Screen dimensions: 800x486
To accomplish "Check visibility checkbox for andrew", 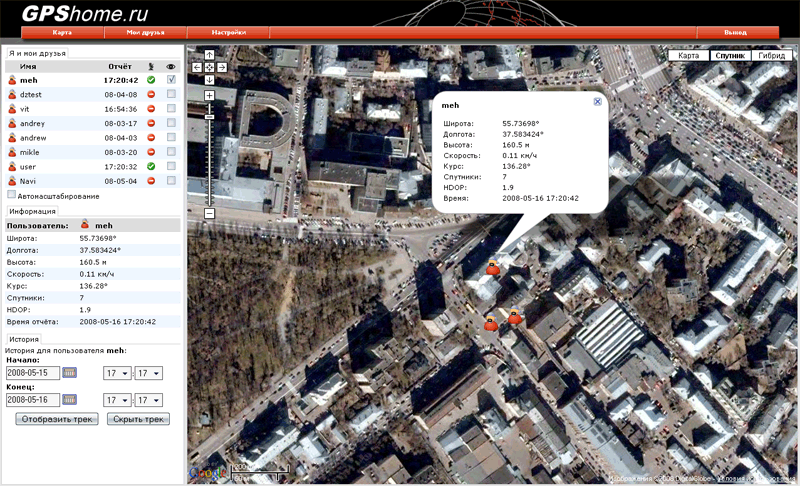I will [x=171, y=137].
